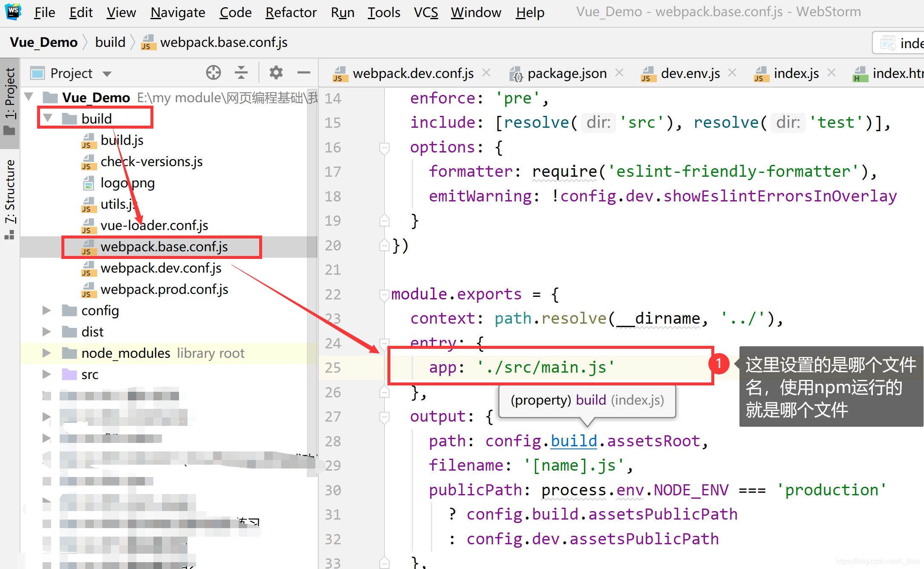924x569 pixels.
Task: Click the config folder icon
Action: click(x=69, y=310)
